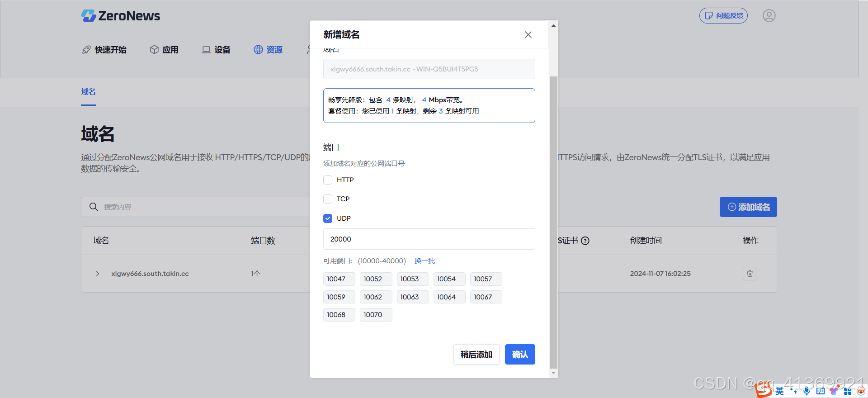
Task: Click the microphone icon in IME toolbar
Action: (807, 391)
